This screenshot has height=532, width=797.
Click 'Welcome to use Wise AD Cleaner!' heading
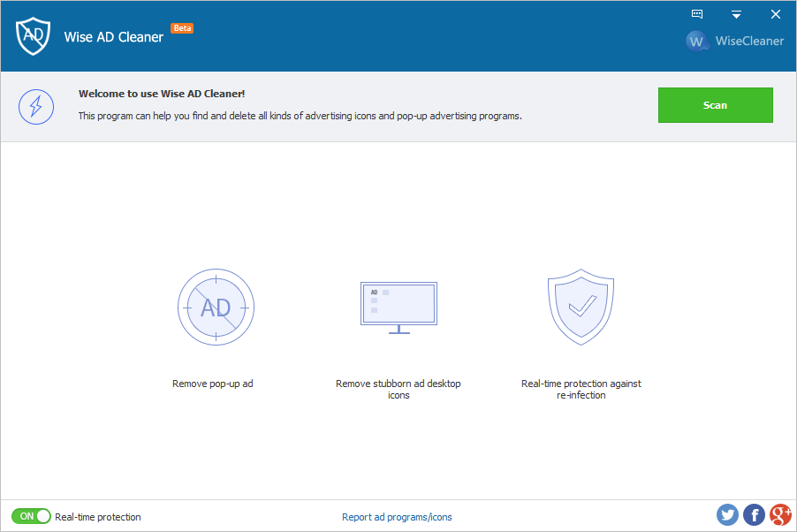point(162,94)
